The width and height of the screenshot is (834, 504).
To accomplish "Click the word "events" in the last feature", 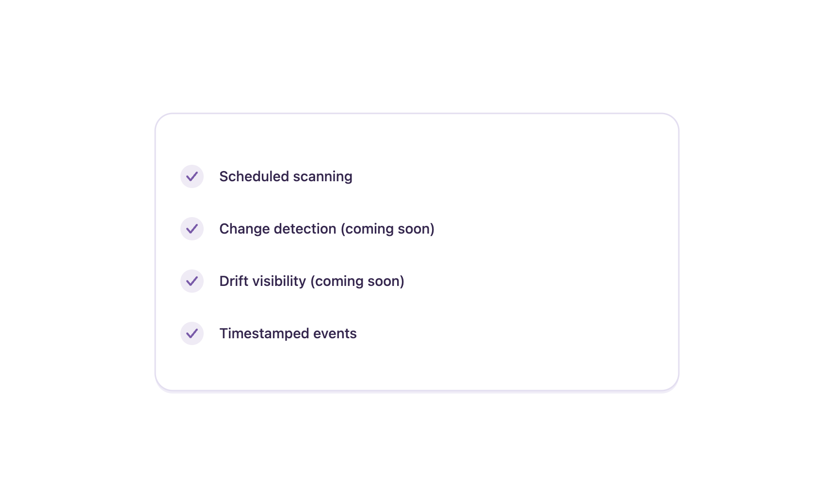I will pos(335,333).
